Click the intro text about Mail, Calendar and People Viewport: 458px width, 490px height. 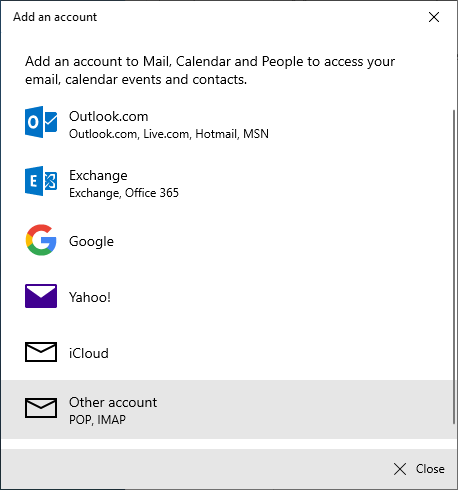210,70
